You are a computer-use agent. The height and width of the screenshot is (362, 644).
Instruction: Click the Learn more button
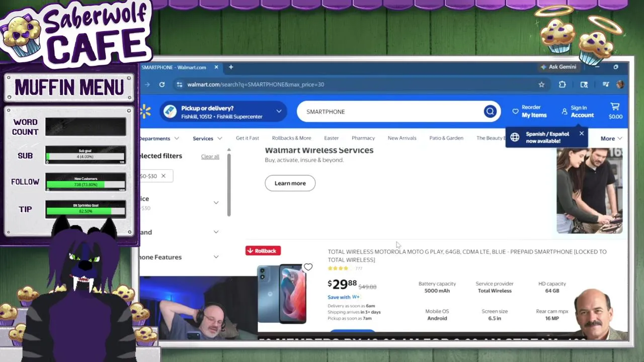point(290,183)
